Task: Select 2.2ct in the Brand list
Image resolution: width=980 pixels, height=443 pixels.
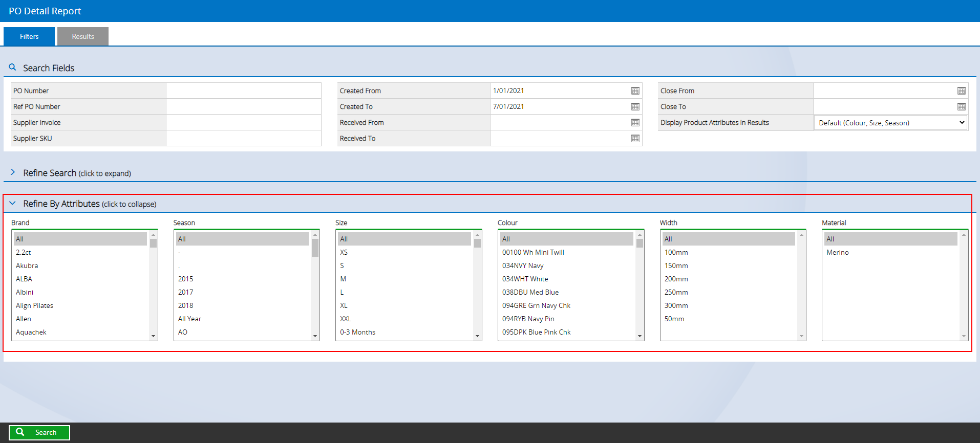Action: click(80, 252)
